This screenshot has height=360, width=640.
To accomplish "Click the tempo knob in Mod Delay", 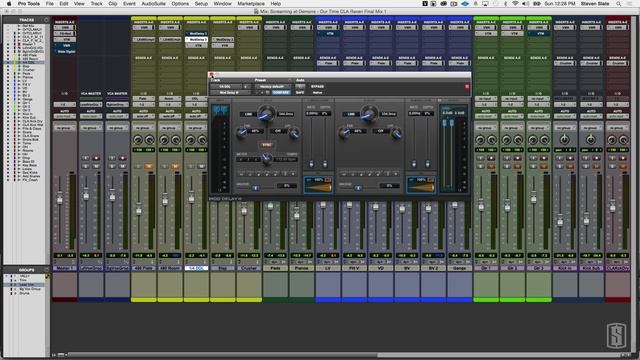I will (267, 158).
